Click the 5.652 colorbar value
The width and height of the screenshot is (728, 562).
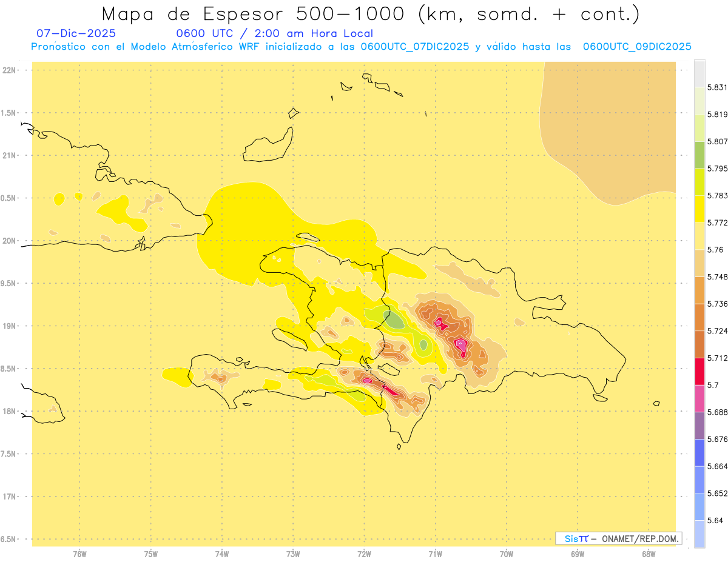tap(718, 493)
